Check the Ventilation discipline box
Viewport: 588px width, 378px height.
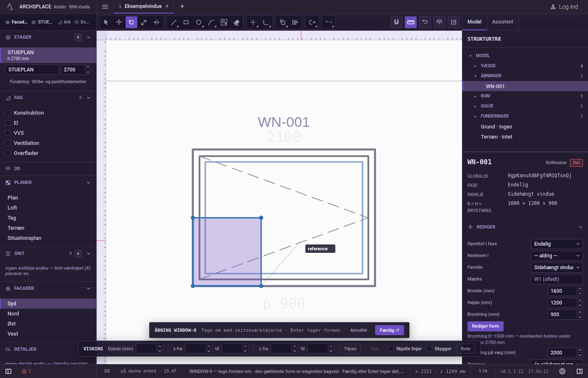(x=8, y=143)
